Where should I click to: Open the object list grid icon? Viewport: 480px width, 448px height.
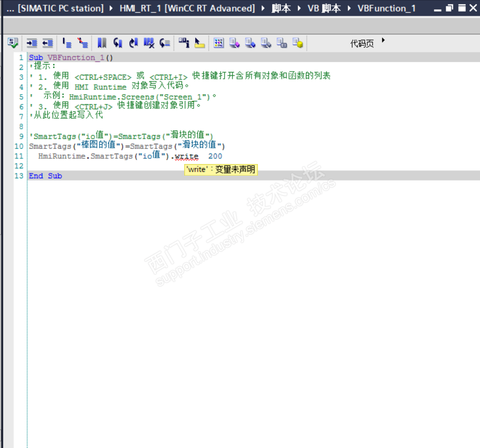pyautogui.click(x=218, y=43)
